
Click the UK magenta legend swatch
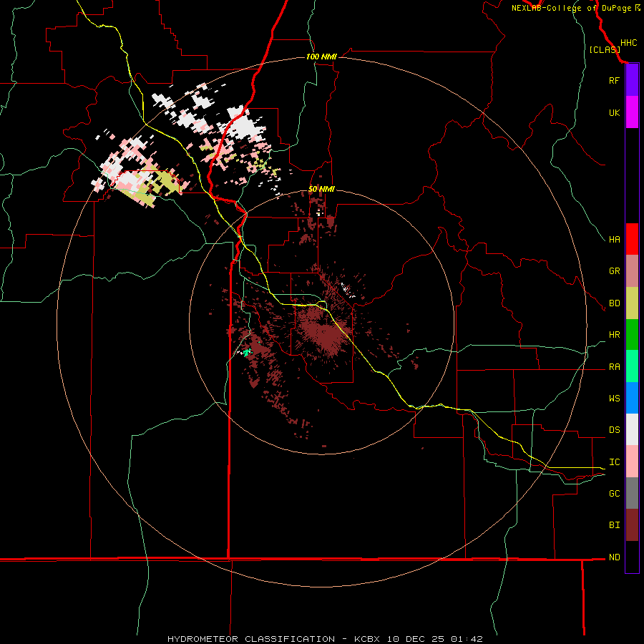coord(632,112)
